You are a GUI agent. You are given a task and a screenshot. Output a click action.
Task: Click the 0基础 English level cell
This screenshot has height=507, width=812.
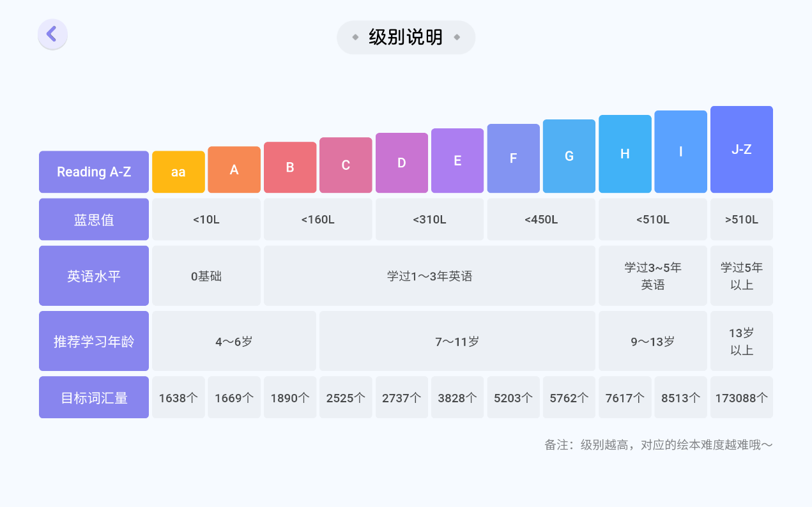click(x=206, y=276)
